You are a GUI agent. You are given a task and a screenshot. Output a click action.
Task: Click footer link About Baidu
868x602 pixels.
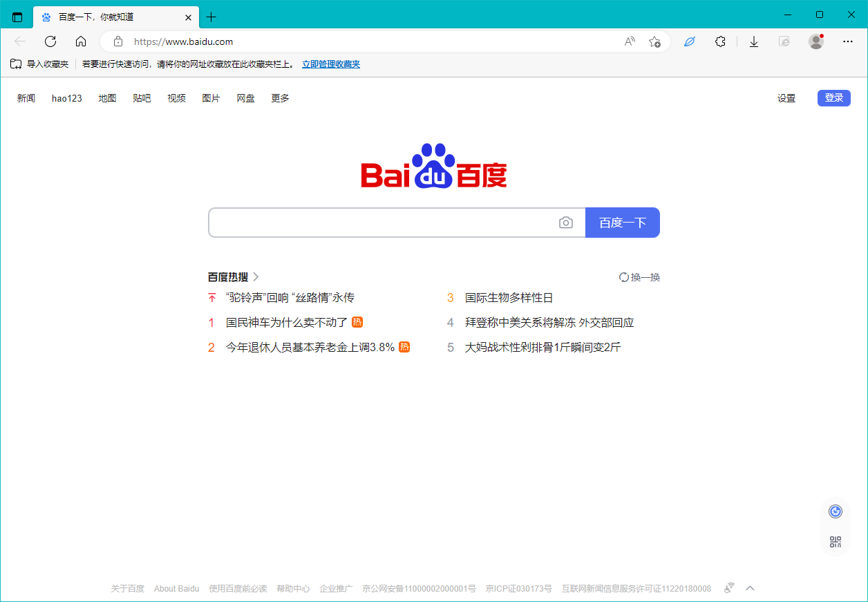(176, 589)
